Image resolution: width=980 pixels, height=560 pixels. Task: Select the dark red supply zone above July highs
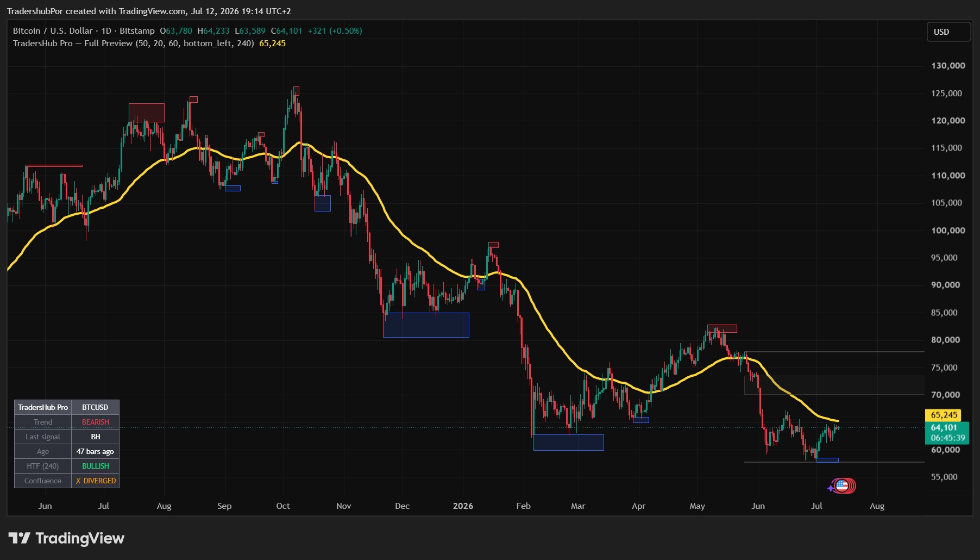147,113
